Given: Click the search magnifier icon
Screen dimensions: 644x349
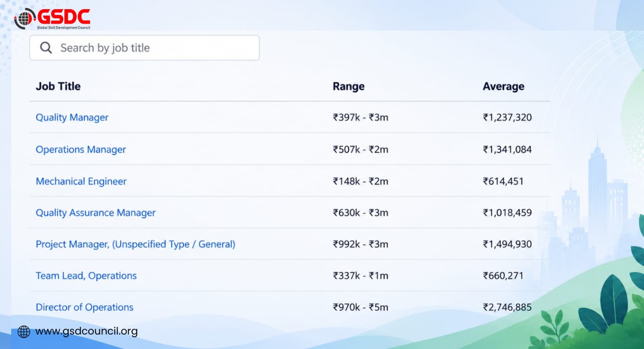Looking at the screenshot, I should pyautogui.click(x=46, y=48).
